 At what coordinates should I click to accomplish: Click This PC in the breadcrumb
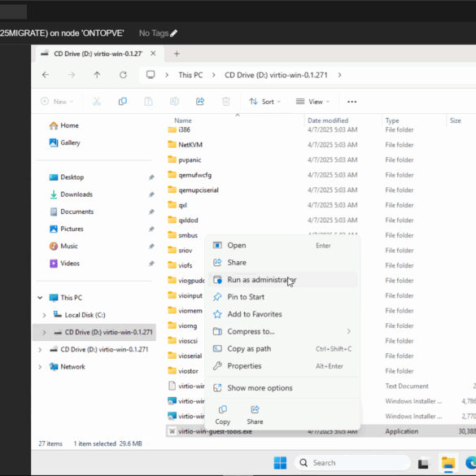[190, 75]
